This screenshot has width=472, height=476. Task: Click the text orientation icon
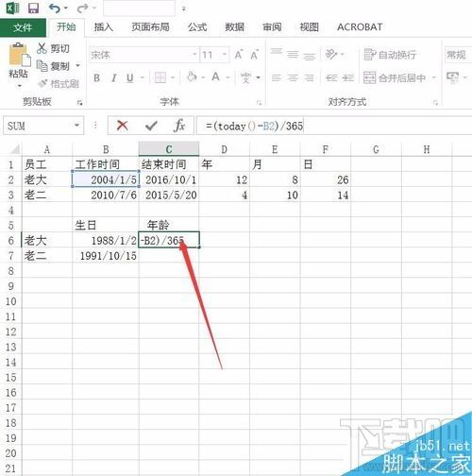tap(331, 54)
